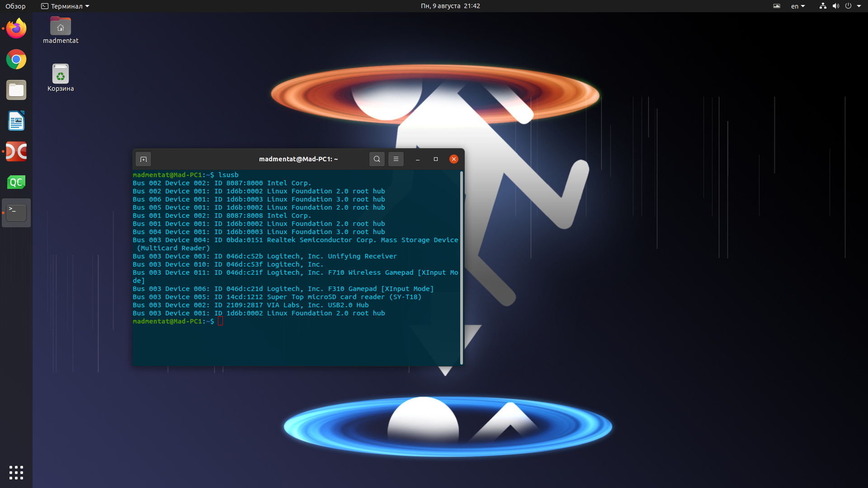
Task: Launch Google Chrome from the dock
Action: point(16,59)
